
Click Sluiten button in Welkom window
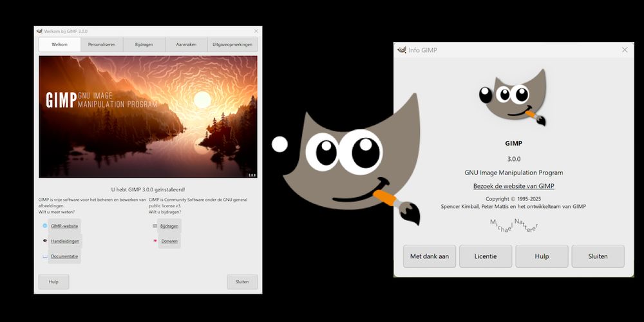point(242,282)
